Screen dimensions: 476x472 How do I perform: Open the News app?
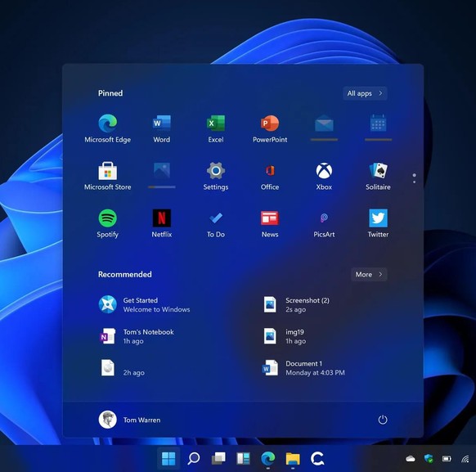270,223
